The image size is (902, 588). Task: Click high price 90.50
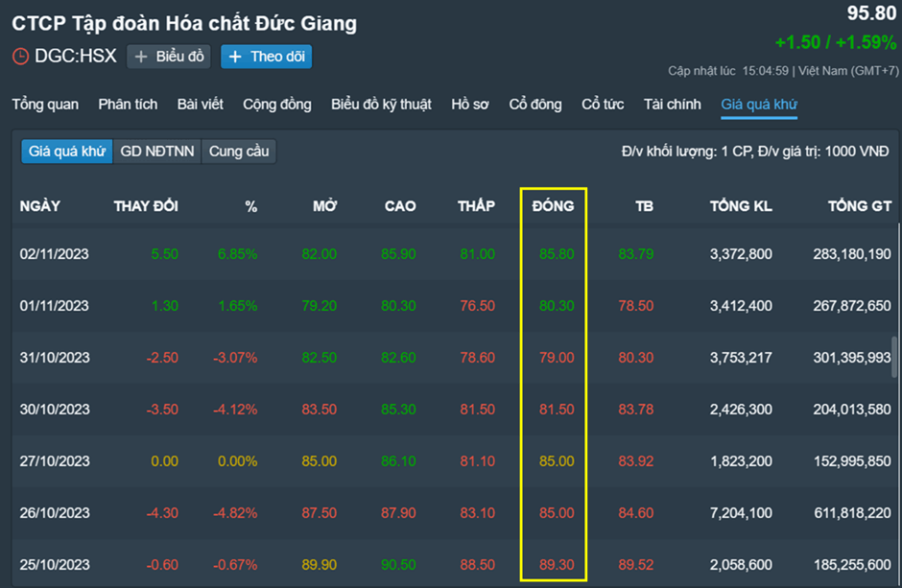tap(398, 564)
